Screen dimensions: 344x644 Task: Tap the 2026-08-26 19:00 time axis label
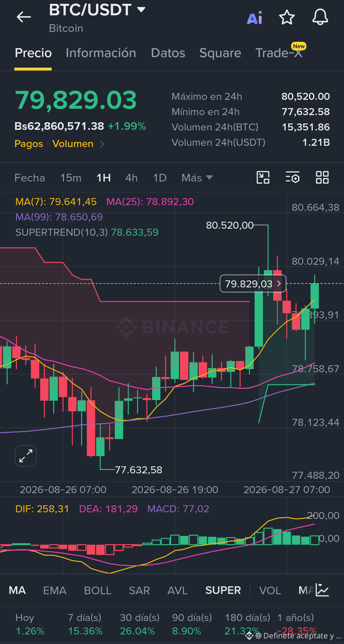(x=175, y=490)
